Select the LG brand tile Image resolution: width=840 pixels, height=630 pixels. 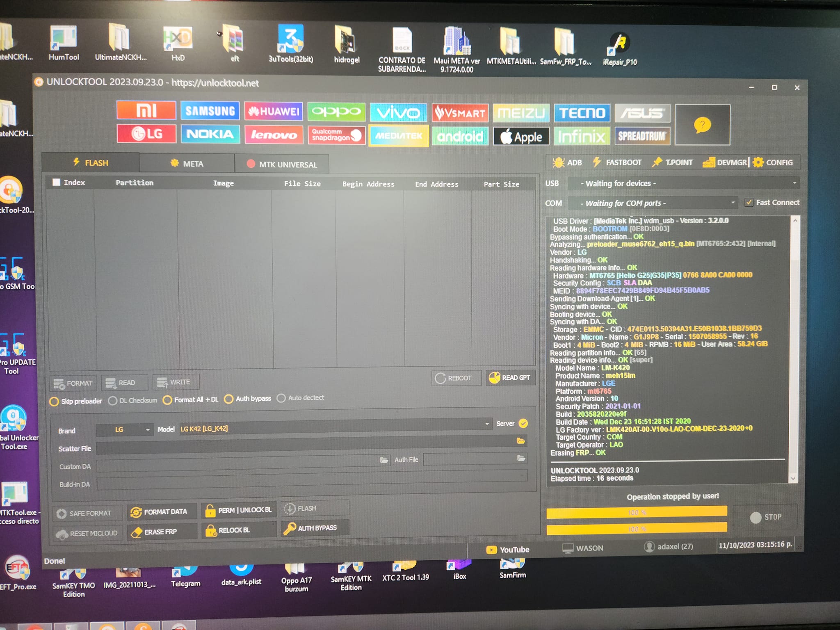(x=147, y=133)
